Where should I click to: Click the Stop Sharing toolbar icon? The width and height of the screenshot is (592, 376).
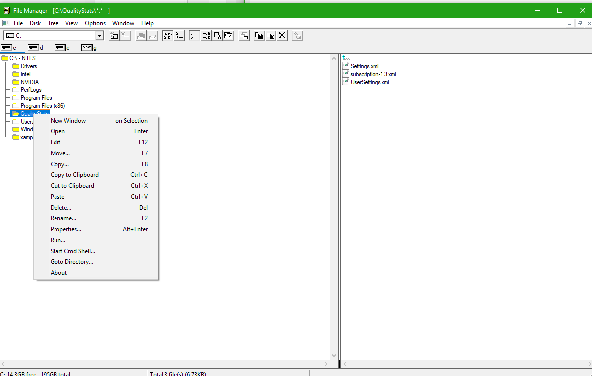[152, 36]
